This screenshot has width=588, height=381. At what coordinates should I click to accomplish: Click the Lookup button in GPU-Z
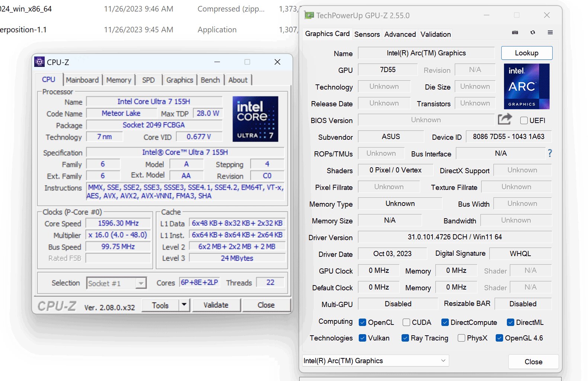[527, 53]
